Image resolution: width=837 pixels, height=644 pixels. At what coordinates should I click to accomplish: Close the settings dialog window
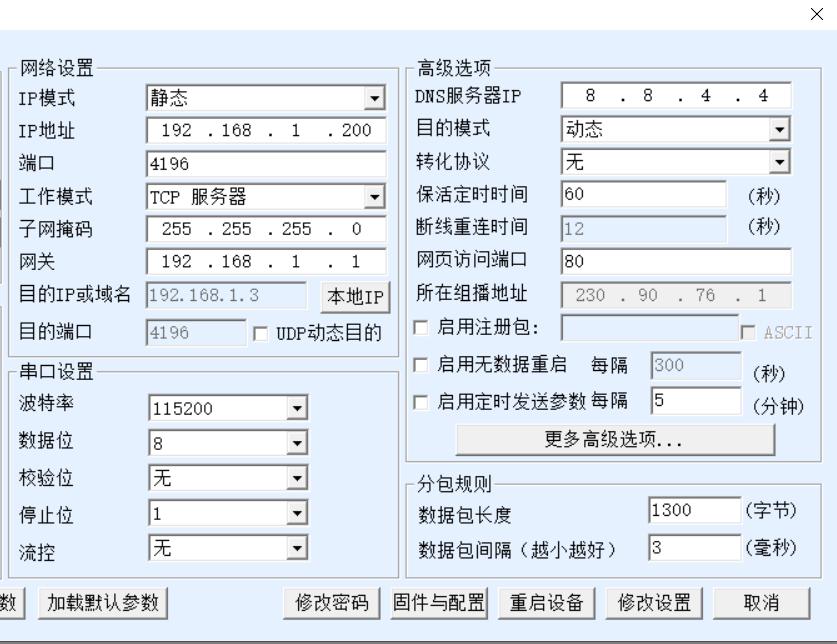click(x=816, y=14)
